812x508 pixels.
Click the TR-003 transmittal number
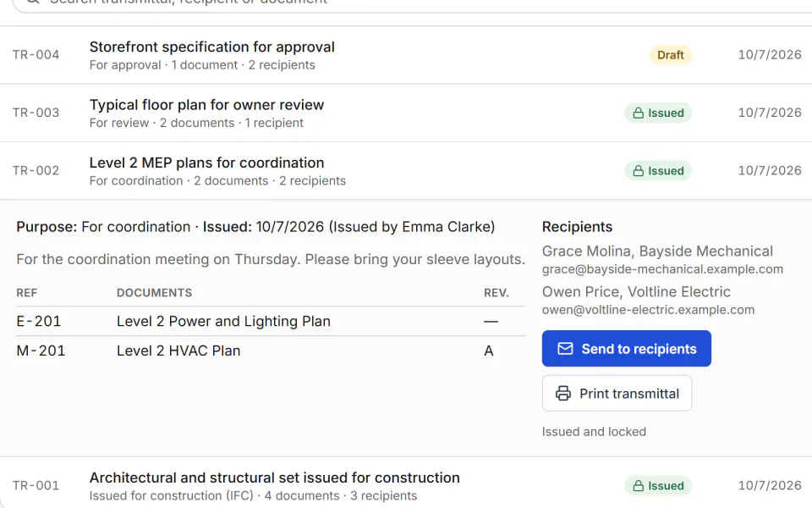pyautogui.click(x=36, y=113)
